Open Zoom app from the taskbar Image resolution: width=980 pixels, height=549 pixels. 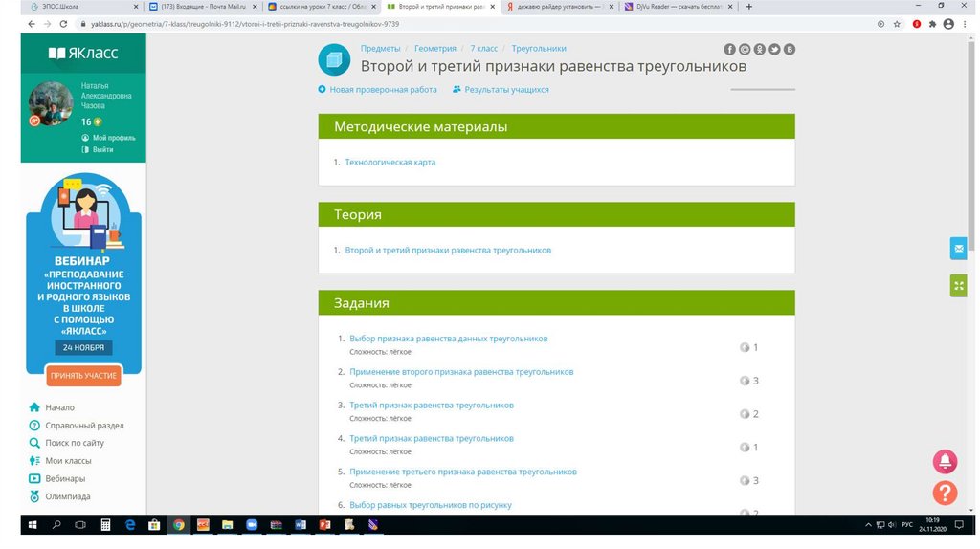click(x=252, y=525)
